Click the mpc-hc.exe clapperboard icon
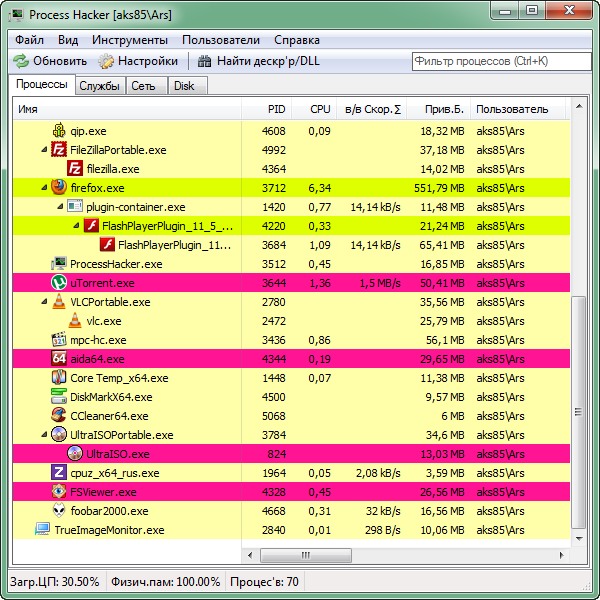The height and width of the screenshot is (600, 600). coord(59,340)
